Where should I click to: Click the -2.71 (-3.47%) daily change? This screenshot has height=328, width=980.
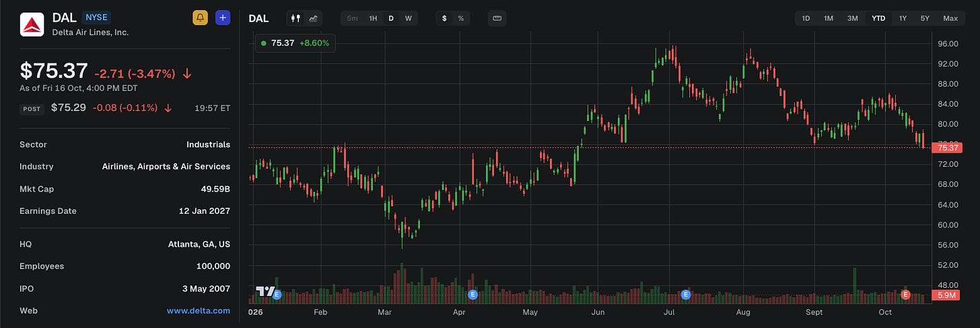(x=135, y=73)
